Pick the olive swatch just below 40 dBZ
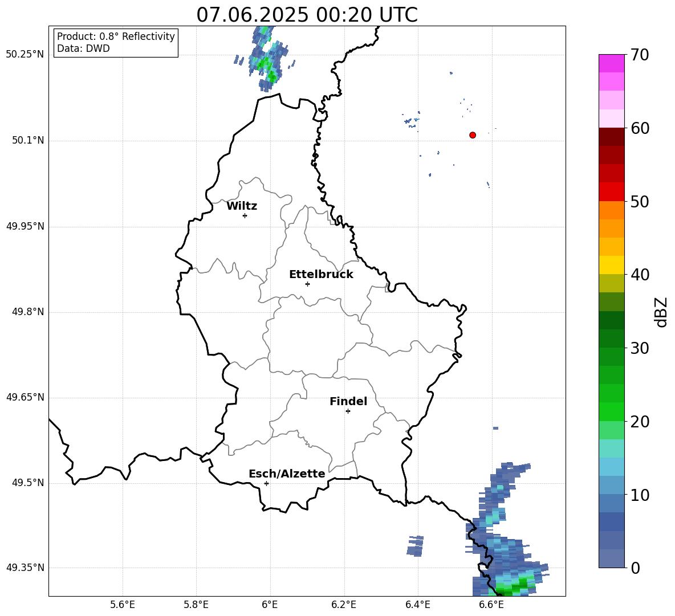This screenshot has width=675, height=616. click(612, 283)
